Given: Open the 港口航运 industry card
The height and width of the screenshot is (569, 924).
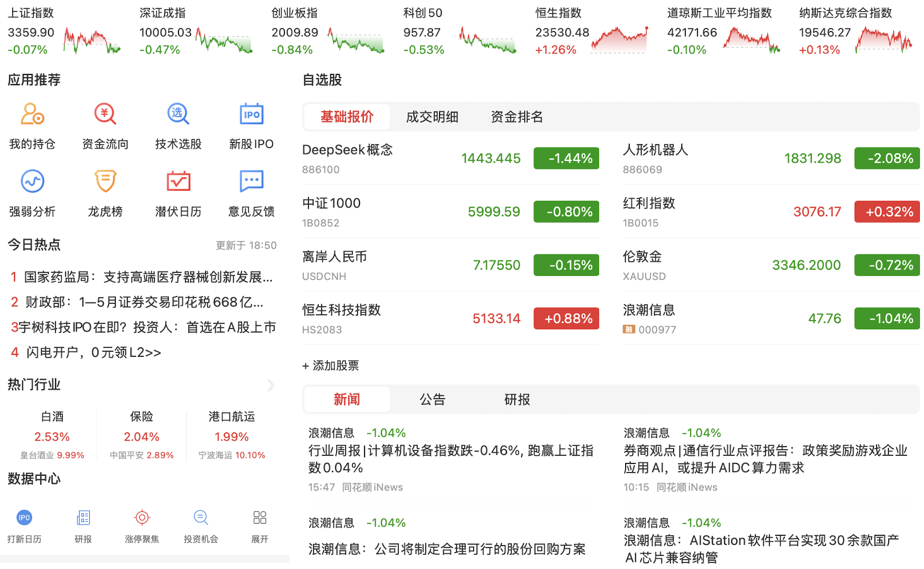Looking at the screenshot, I should (x=232, y=435).
